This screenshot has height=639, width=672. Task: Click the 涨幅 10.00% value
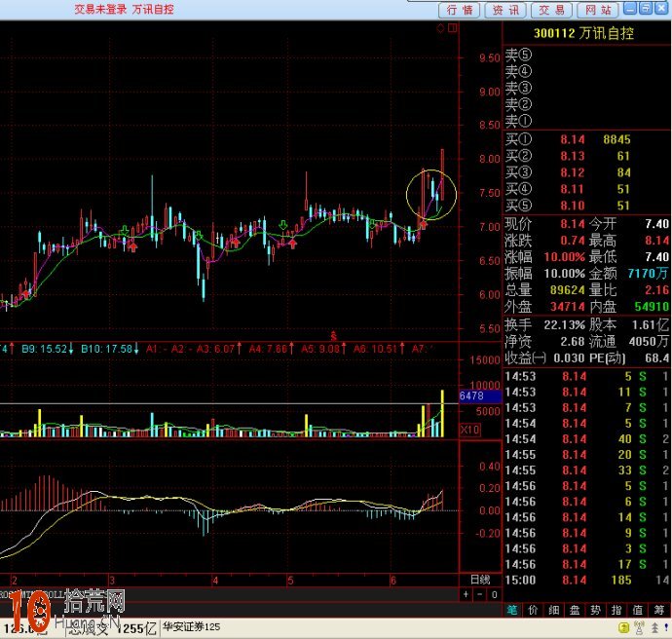(x=565, y=257)
